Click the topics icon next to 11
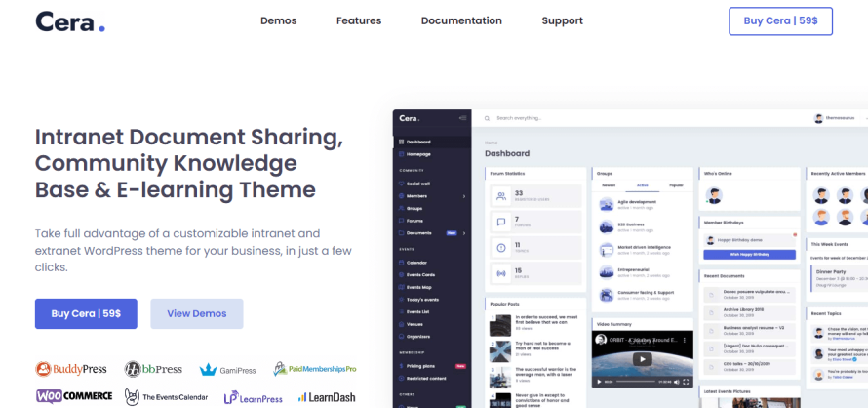The image size is (868, 408). click(x=501, y=247)
